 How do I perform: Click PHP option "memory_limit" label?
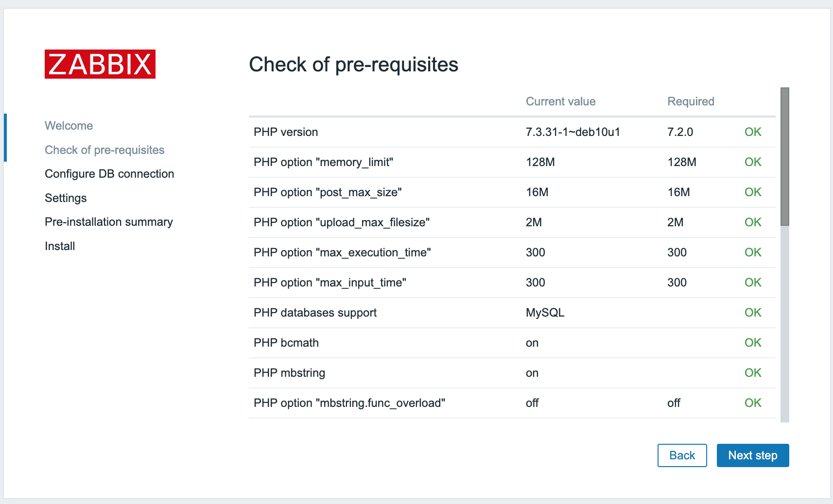(x=323, y=162)
